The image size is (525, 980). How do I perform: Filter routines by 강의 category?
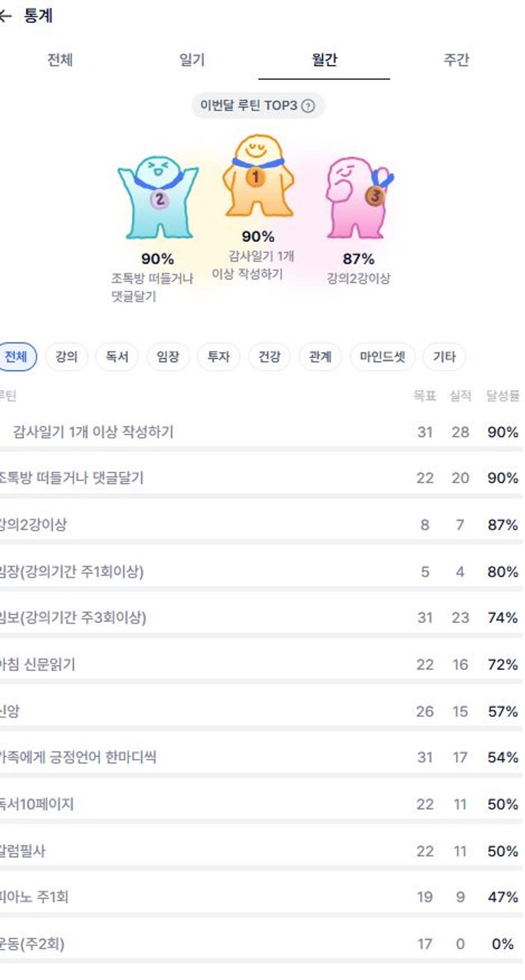click(67, 357)
